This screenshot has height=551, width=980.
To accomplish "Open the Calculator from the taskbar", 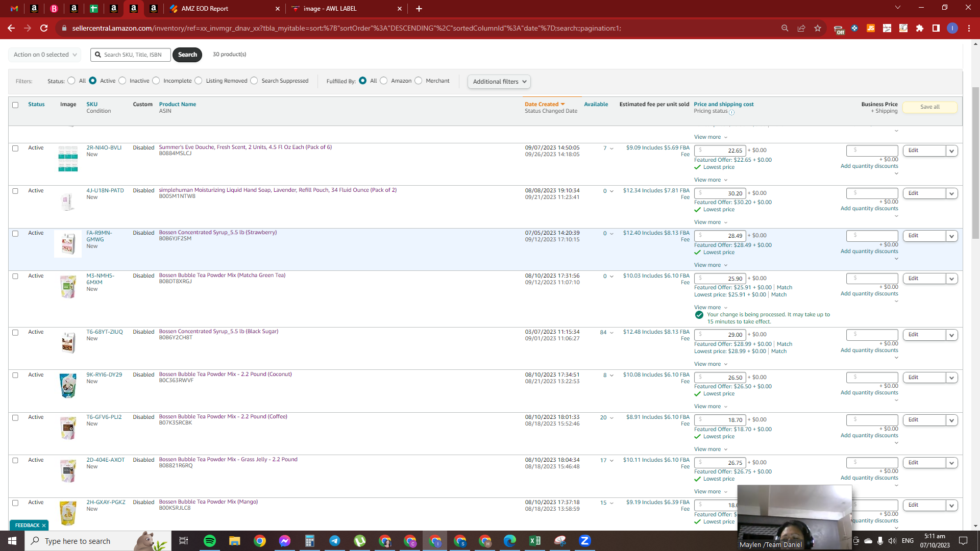I will click(310, 541).
